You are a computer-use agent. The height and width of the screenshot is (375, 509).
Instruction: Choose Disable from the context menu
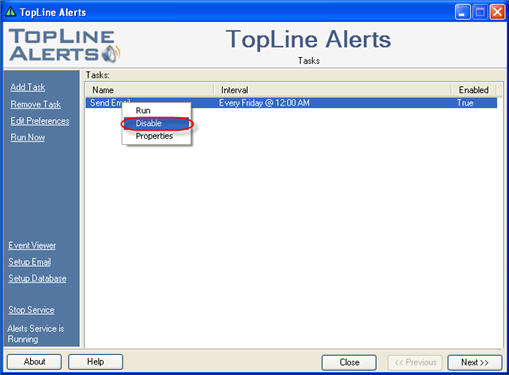[x=156, y=123]
